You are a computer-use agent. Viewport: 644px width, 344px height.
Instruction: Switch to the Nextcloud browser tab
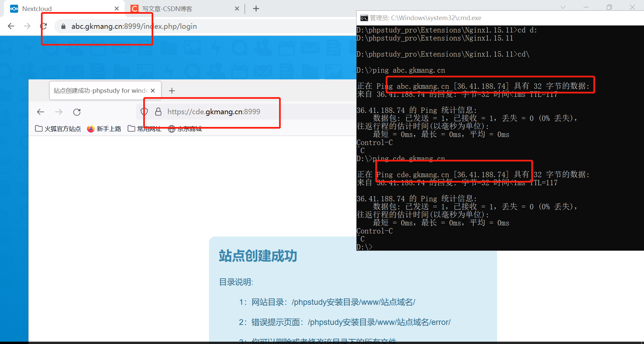pyautogui.click(x=64, y=9)
